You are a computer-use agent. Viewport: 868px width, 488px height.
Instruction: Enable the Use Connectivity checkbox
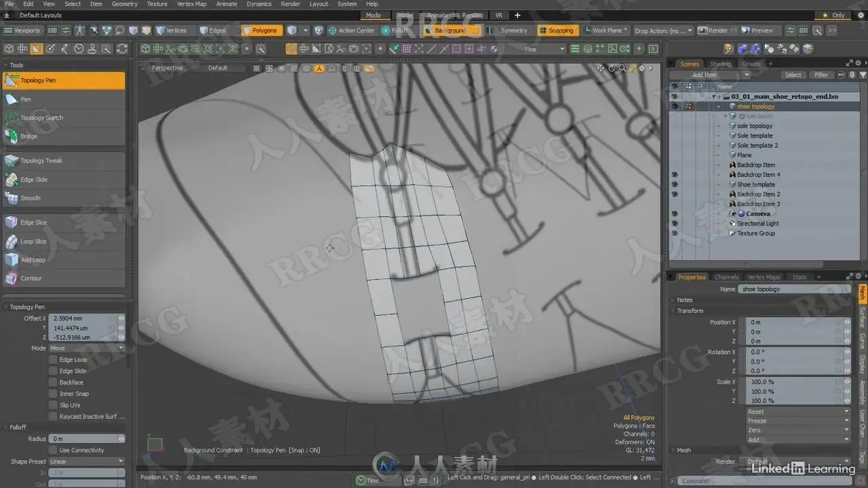click(x=53, y=450)
